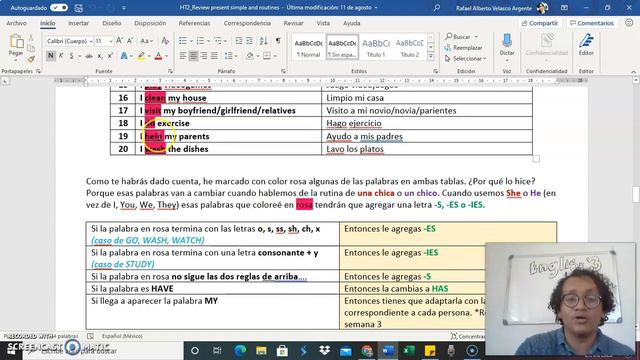Open the Editor pen icon
Viewport: 640px width, 360px height.
pyautogui.click(x=586, y=41)
